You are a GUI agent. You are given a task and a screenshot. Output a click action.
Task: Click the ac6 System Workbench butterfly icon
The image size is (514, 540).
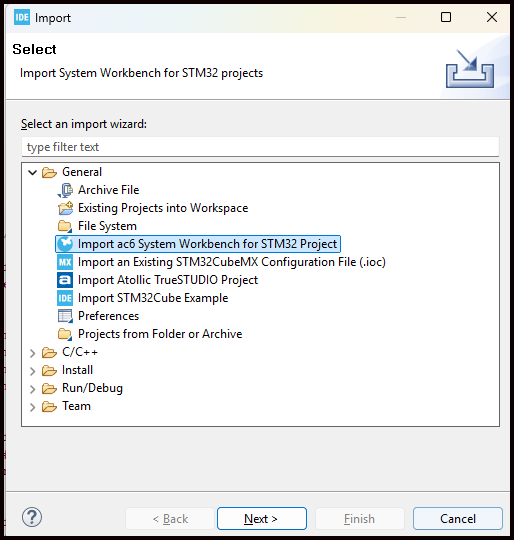coord(65,244)
